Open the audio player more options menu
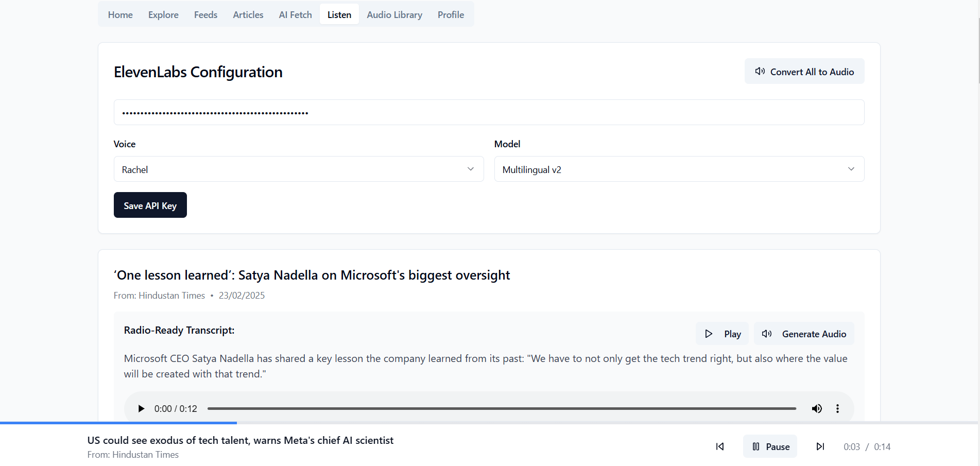This screenshot has width=980, height=466. tap(838, 409)
